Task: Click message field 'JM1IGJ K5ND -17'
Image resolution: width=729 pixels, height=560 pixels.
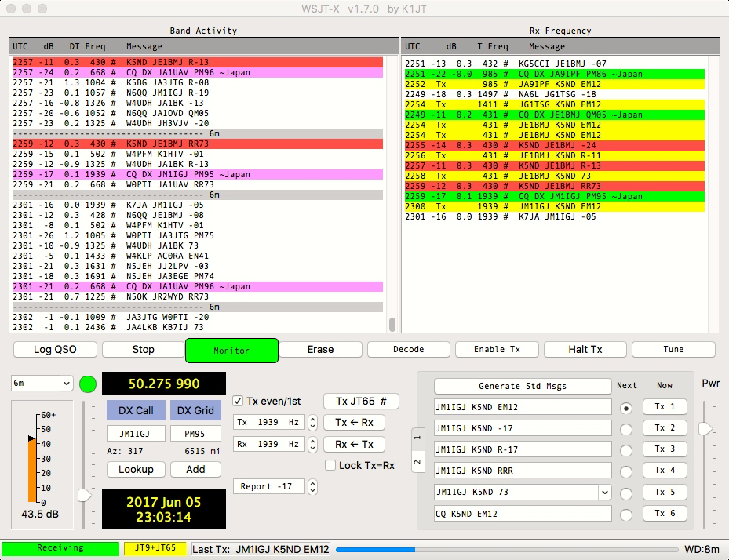Action: click(523, 428)
